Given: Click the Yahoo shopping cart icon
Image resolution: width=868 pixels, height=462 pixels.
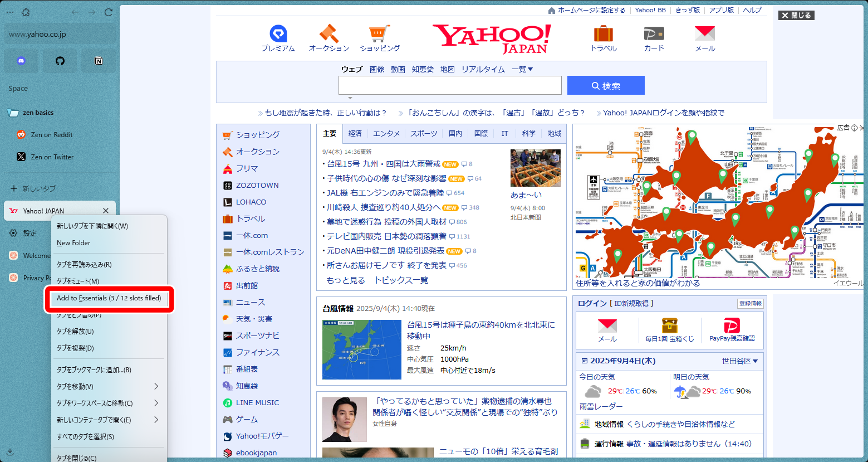Looking at the screenshot, I should click(379, 33).
